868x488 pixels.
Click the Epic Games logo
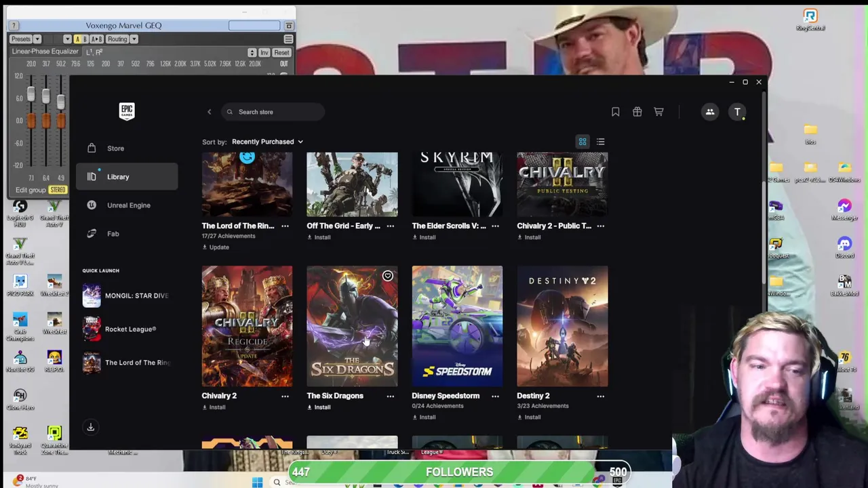pyautogui.click(x=127, y=111)
